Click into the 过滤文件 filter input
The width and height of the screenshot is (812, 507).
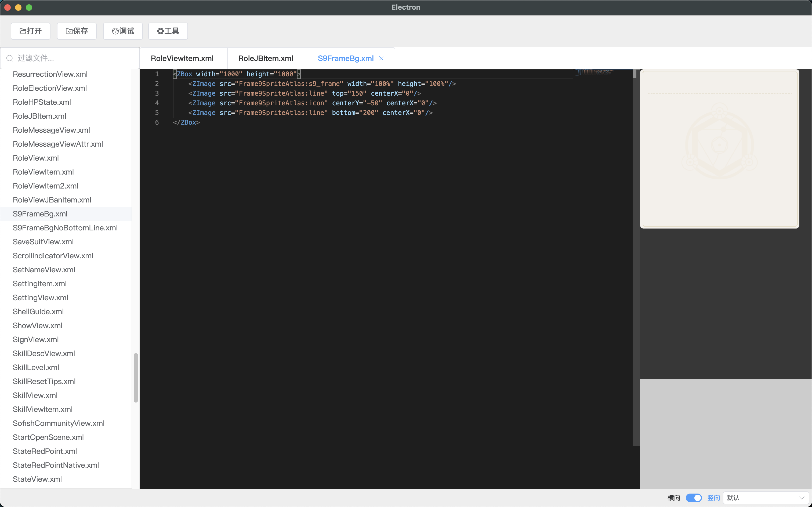[74, 58]
